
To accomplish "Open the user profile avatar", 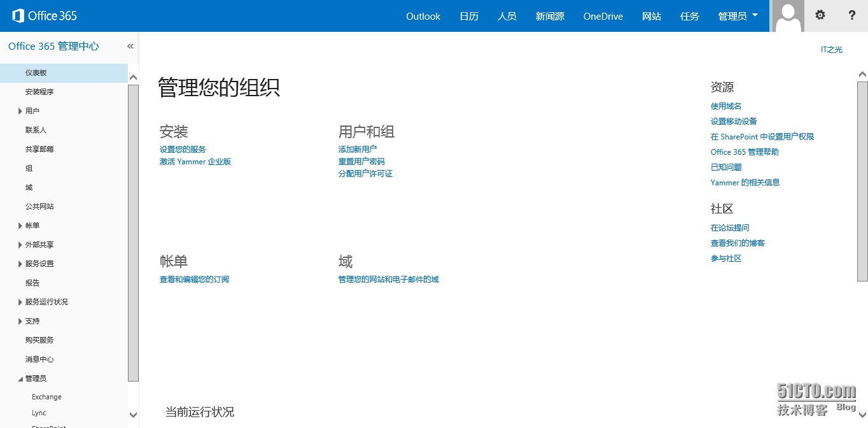I will pos(788,16).
